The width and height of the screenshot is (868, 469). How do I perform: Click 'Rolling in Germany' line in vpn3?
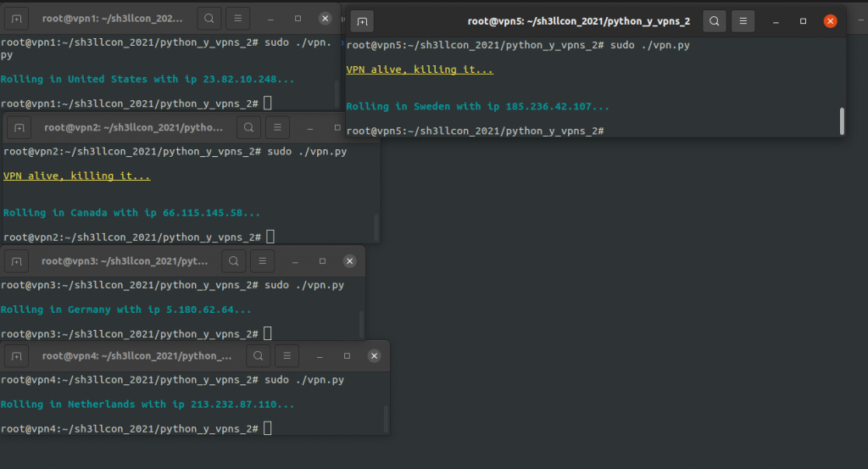(x=125, y=310)
